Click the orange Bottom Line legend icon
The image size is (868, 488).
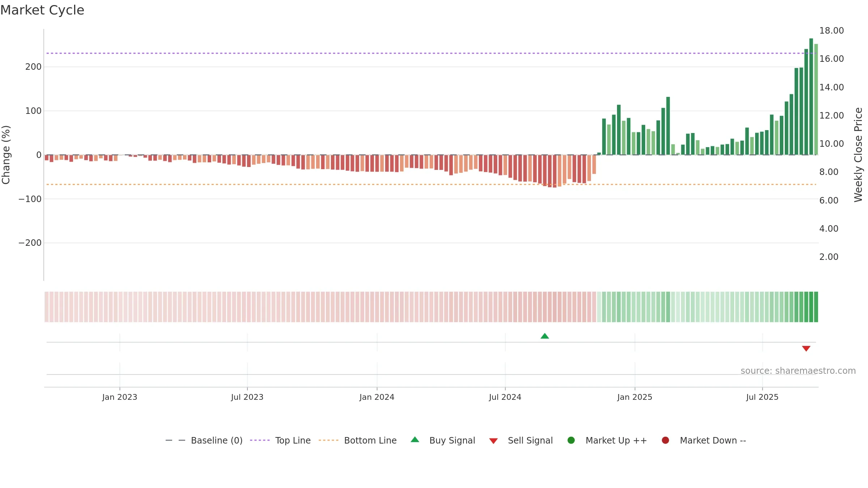click(328, 440)
